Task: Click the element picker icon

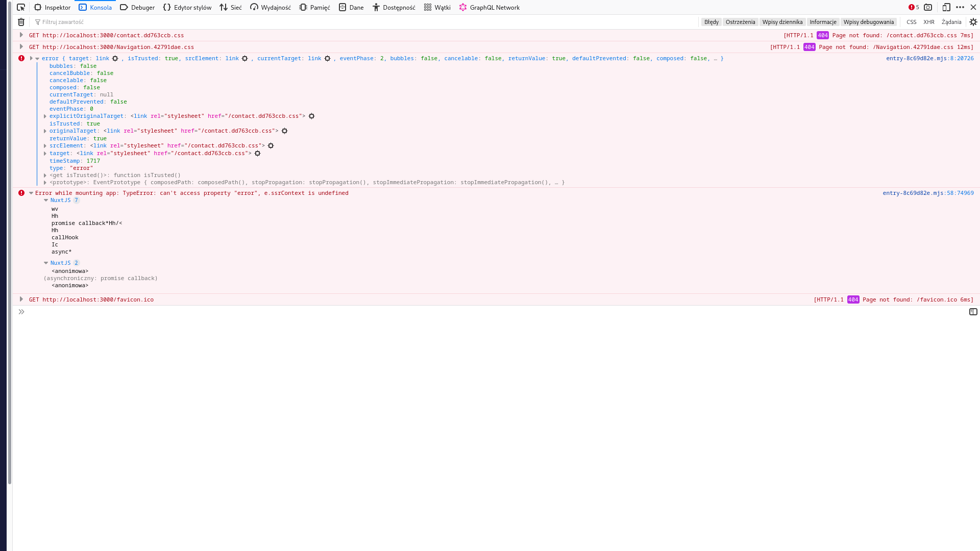Action: click(x=21, y=7)
